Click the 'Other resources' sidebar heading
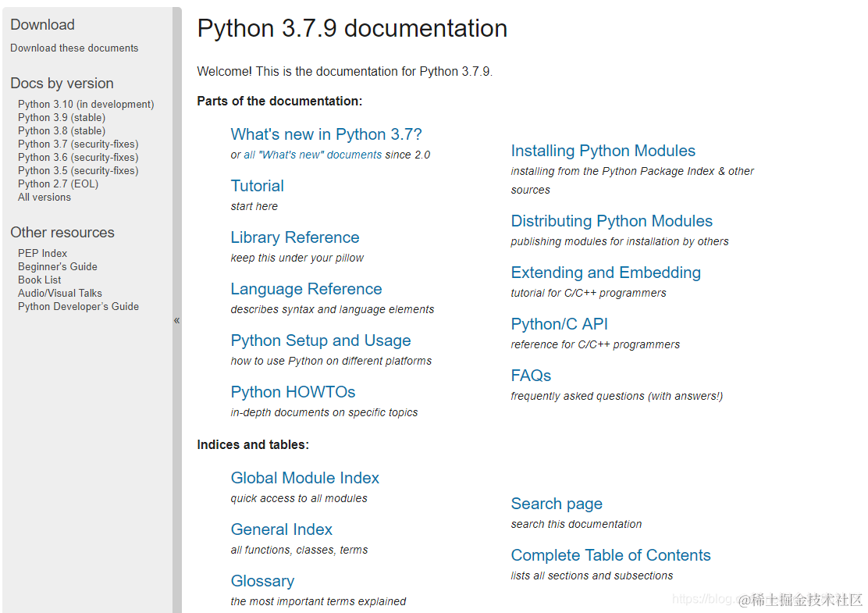 62,232
